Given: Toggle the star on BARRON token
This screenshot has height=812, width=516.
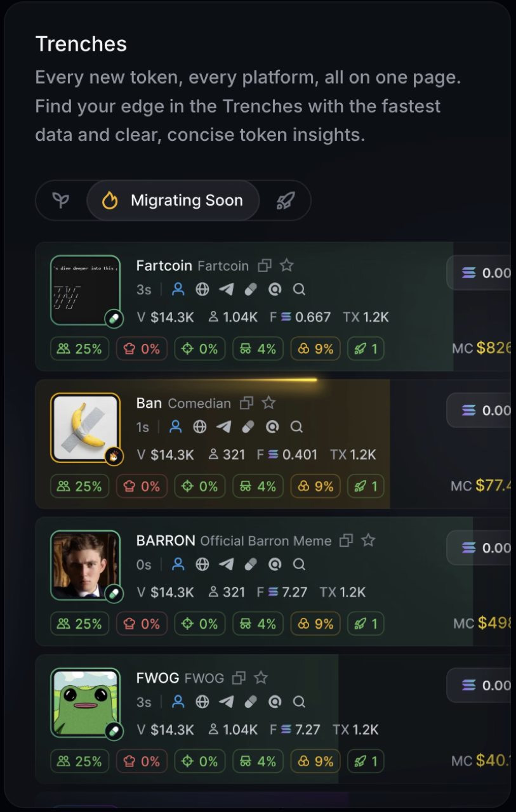Looking at the screenshot, I should (x=368, y=540).
